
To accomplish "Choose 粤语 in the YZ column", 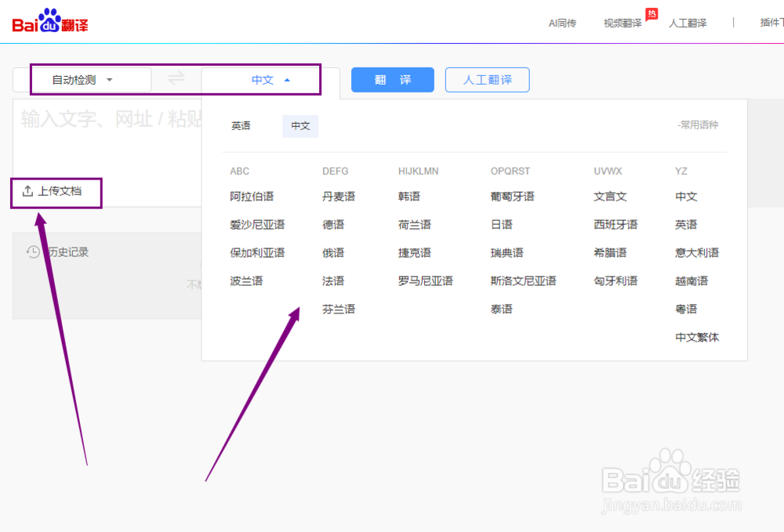I will click(685, 309).
